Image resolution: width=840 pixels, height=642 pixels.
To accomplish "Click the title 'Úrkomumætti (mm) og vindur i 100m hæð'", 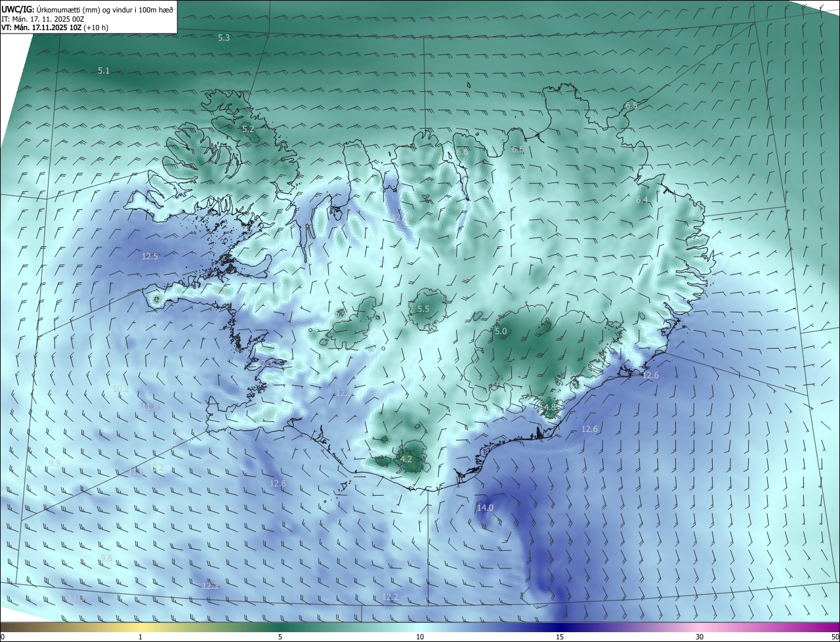I will 104,9.
